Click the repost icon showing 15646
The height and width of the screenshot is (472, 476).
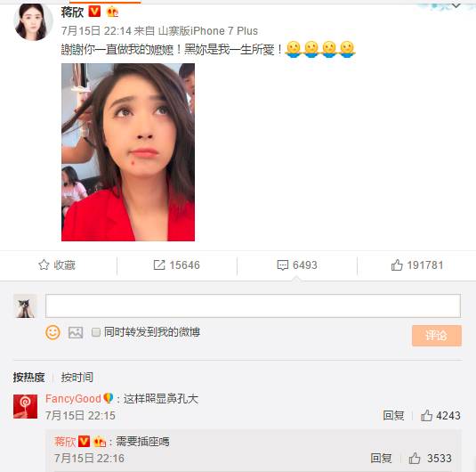coord(159,265)
